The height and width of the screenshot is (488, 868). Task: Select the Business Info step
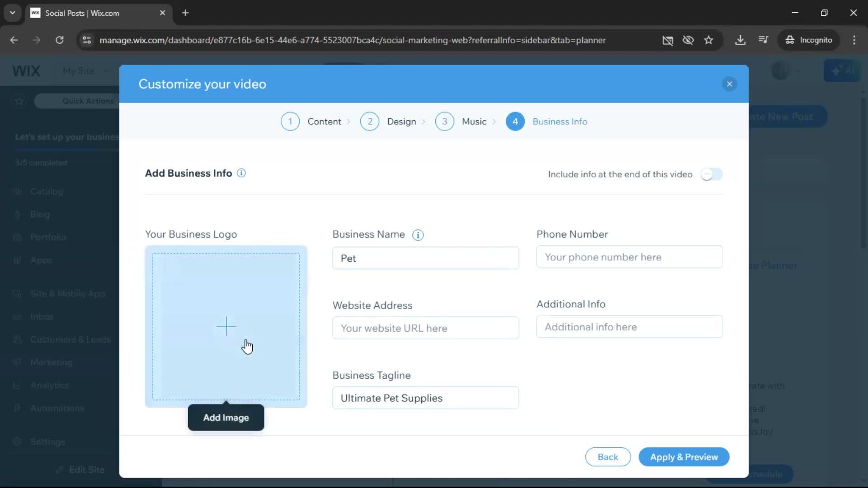point(560,122)
